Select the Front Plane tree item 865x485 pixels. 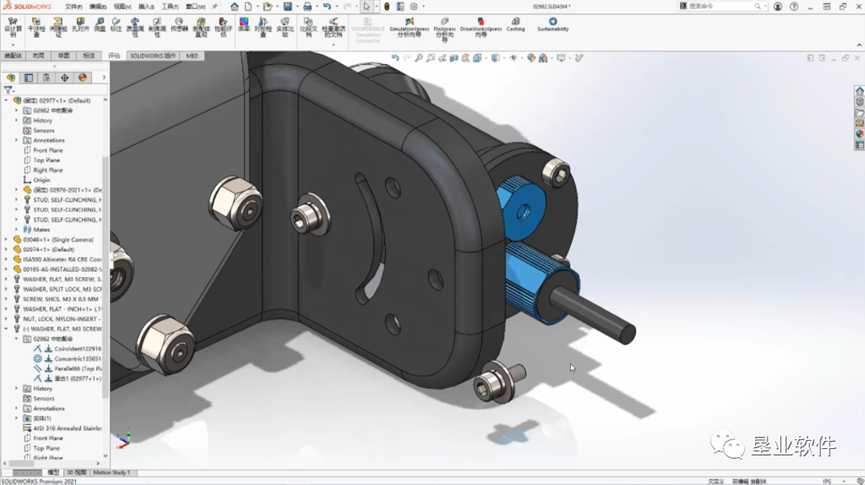pos(47,150)
